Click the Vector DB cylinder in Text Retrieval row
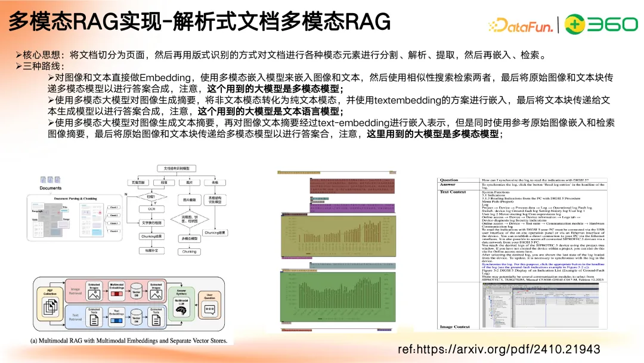Image resolution: width=644 pixels, height=363 pixels. 137,317
